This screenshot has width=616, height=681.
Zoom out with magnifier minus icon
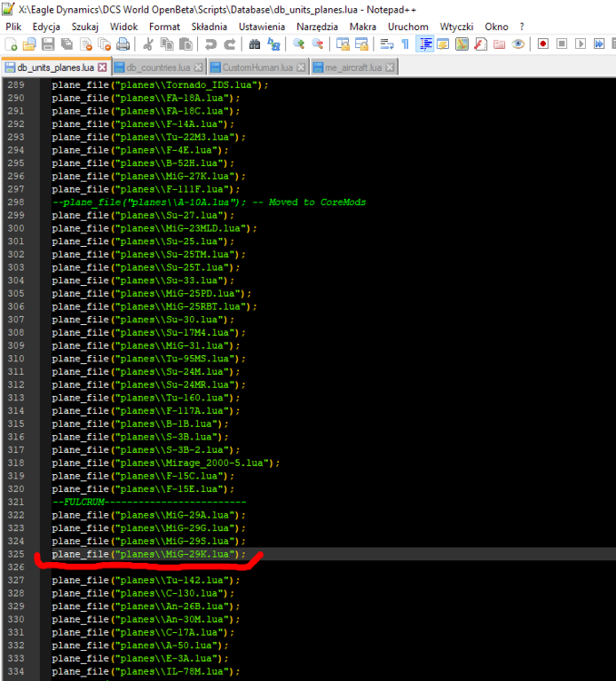pos(317,44)
